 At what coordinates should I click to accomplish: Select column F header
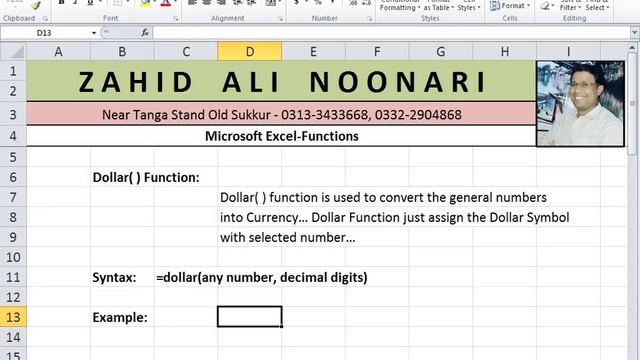pos(377,52)
